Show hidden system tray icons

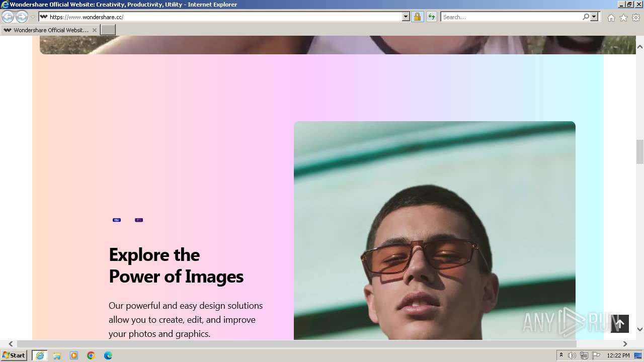coord(561,355)
